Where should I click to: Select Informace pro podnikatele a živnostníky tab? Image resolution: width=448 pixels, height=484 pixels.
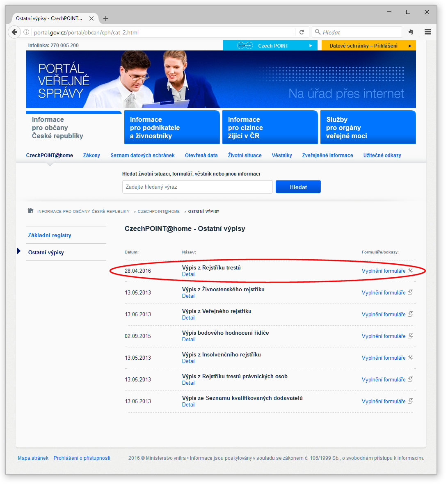pos(172,128)
